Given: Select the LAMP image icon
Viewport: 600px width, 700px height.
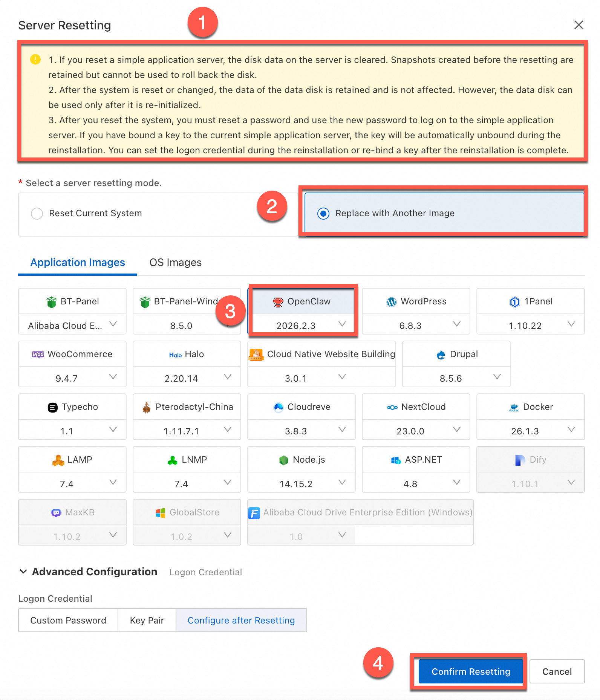Looking at the screenshot, I should [58, 460].
